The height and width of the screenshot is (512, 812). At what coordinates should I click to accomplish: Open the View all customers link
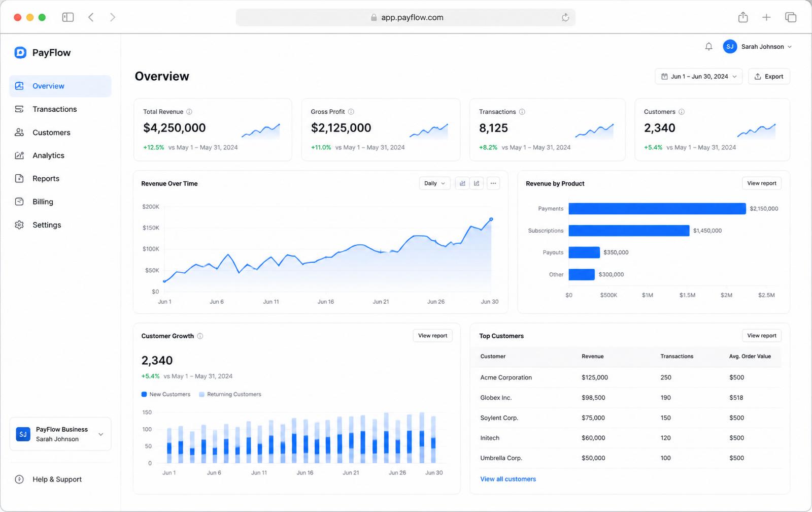[508, 479]
